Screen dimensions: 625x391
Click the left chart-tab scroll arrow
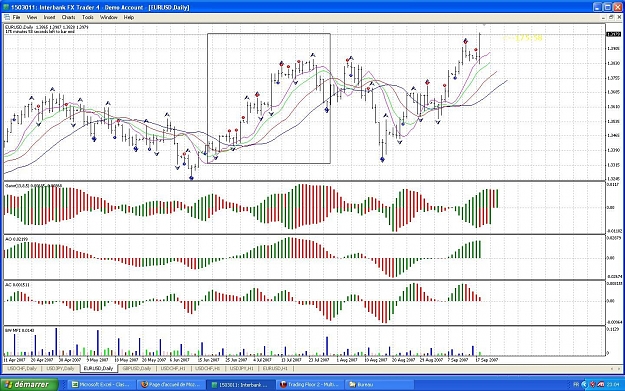[613, 369]
